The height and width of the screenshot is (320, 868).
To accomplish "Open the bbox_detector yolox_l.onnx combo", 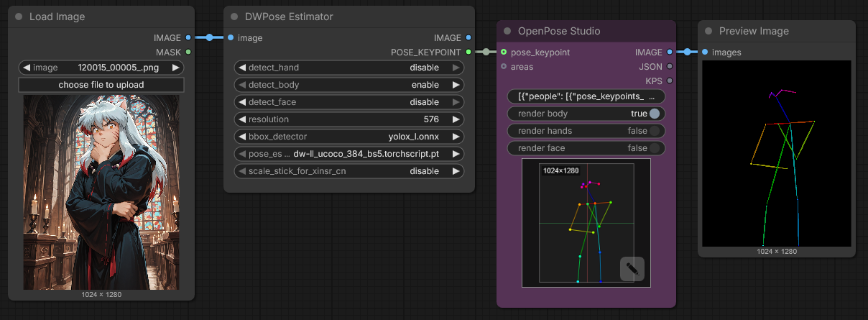I will 349,137.
